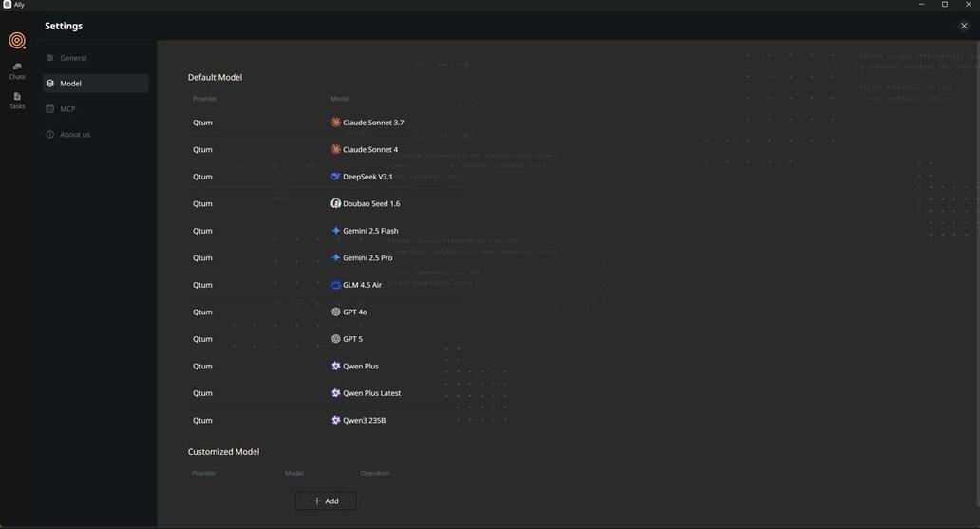Click the Claude Sonnet 4 icon
Viewport: 980px width, 529px height.
[x=335, y=149]
